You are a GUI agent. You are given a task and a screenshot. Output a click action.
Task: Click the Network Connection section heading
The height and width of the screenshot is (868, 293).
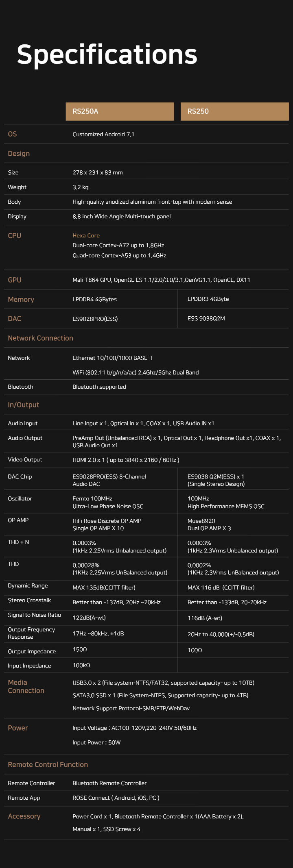tap(40, 338)
